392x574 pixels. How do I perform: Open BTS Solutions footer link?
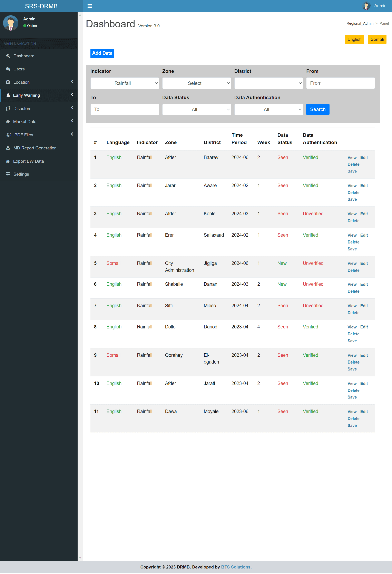point(235,567)
